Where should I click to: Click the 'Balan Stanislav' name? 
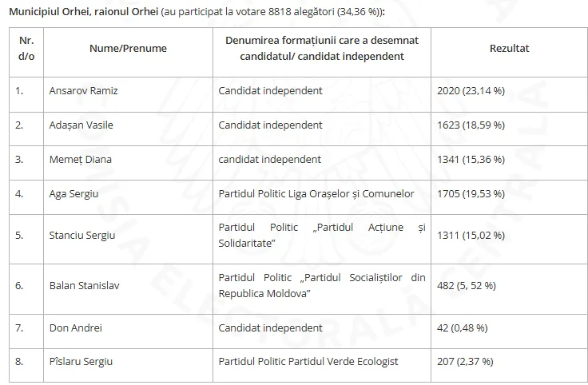[x=84, y=286]
